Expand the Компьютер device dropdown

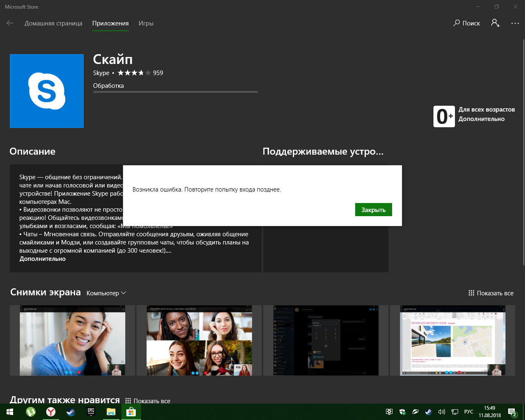(x=106, y=293)
